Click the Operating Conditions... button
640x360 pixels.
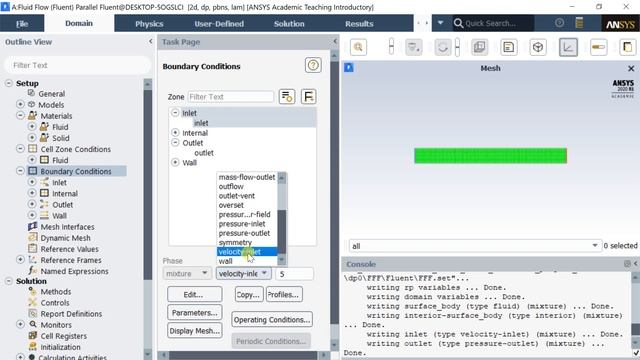[x=272, y=320]
